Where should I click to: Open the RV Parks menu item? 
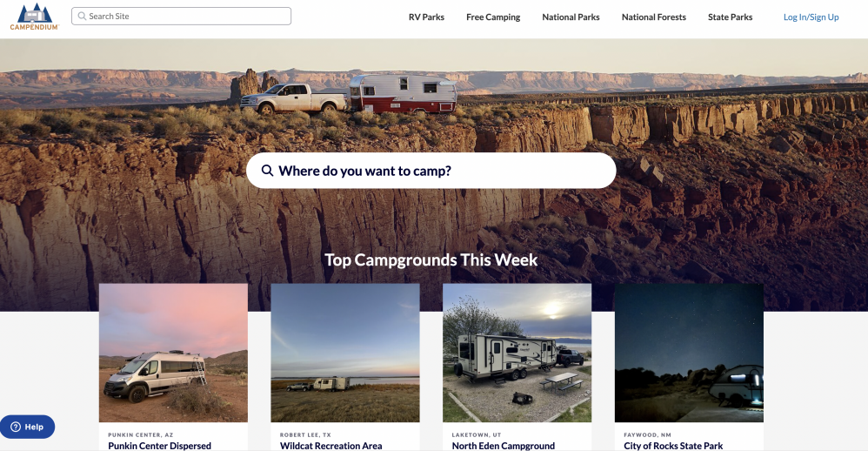[426, 17]
